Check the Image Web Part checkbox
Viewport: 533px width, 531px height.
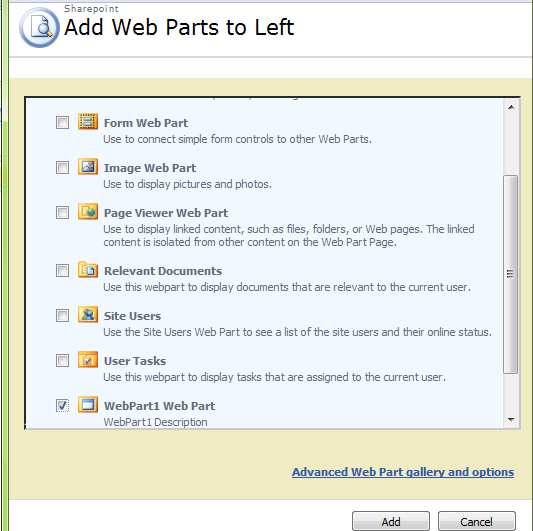(63, 167)
